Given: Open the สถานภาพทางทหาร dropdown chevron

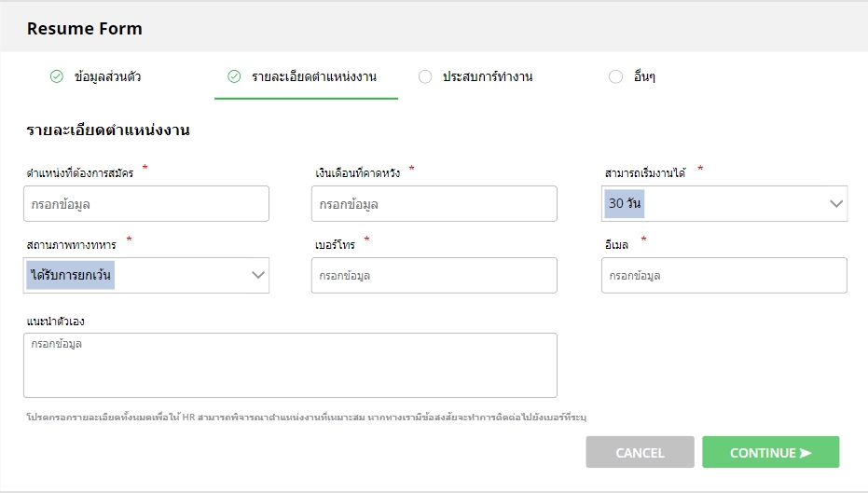Looking at the screenshot, I should coord(257,275).
